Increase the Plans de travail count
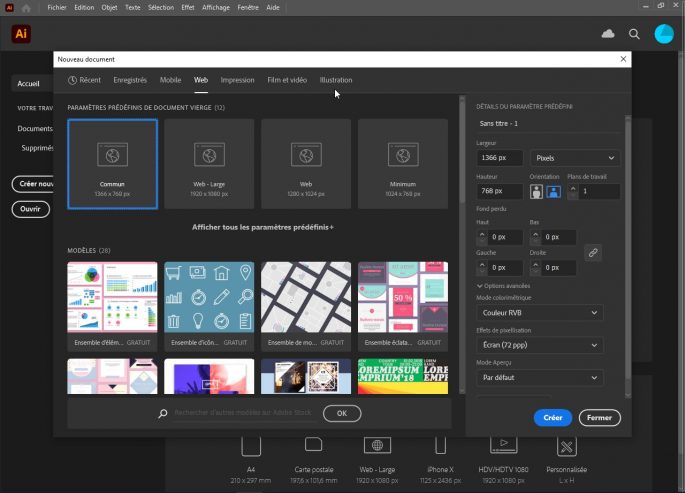Screen dimensions: 685x493 click(x=573, y=188)
